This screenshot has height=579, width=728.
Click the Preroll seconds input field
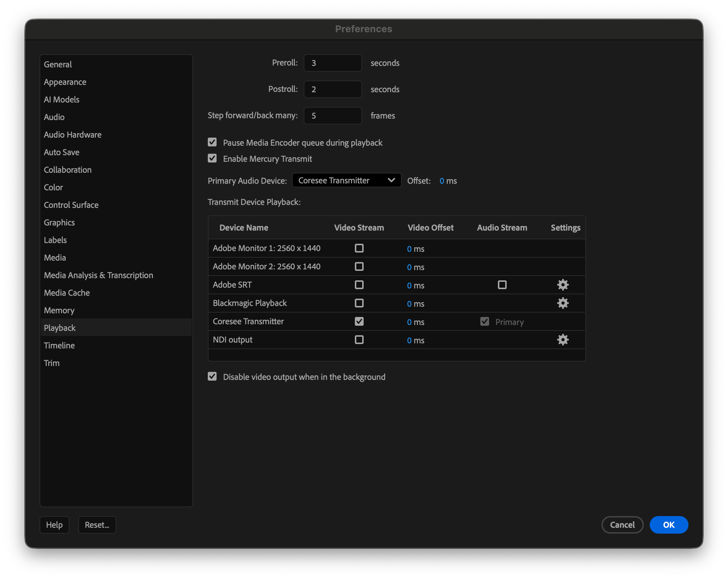pos(333,63)
